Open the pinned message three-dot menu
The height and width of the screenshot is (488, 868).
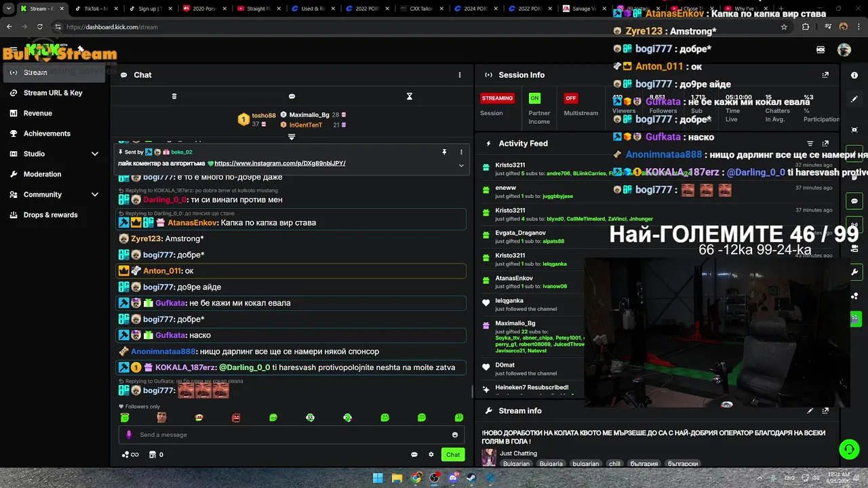pos(461,152)
